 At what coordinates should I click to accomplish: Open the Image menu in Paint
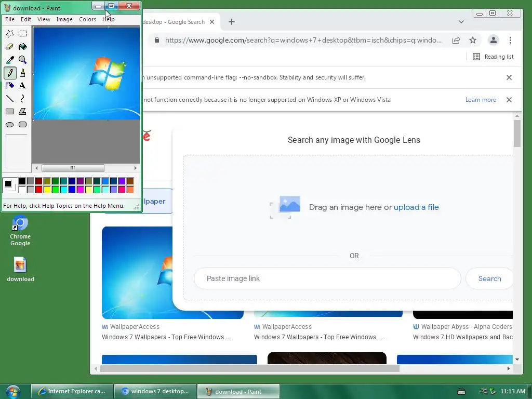click(64, 19)
